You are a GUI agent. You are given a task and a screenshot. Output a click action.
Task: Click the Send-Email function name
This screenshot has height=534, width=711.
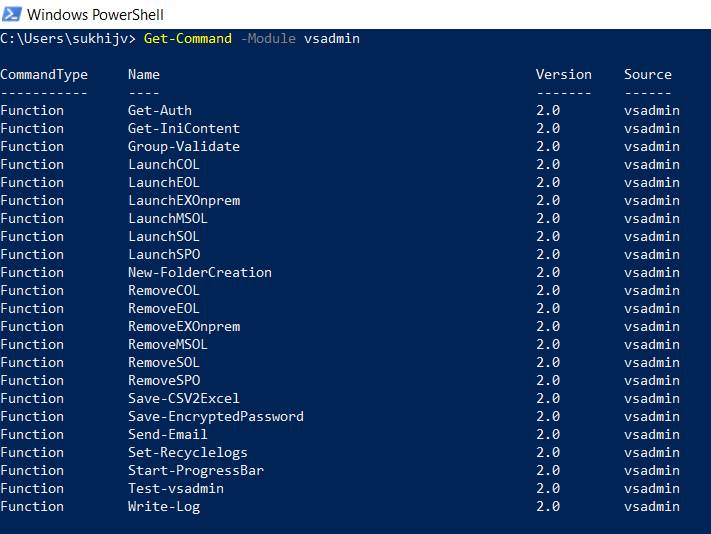[168, 434]
